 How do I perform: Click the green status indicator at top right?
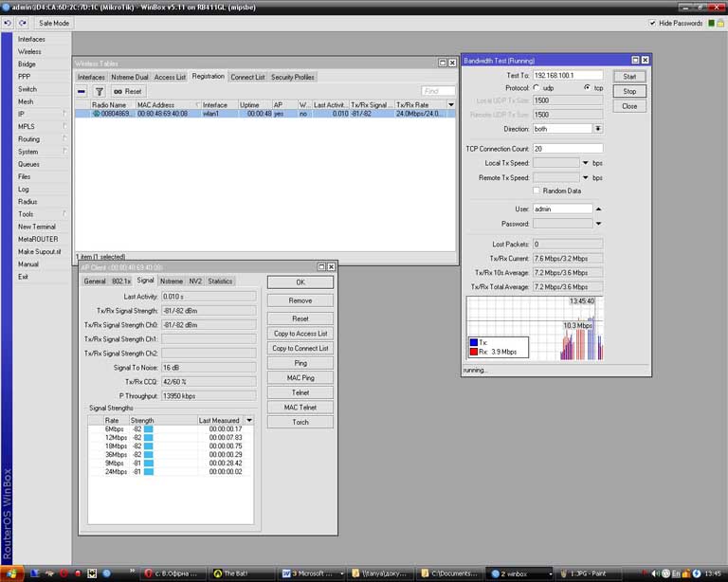click(711, 23)
